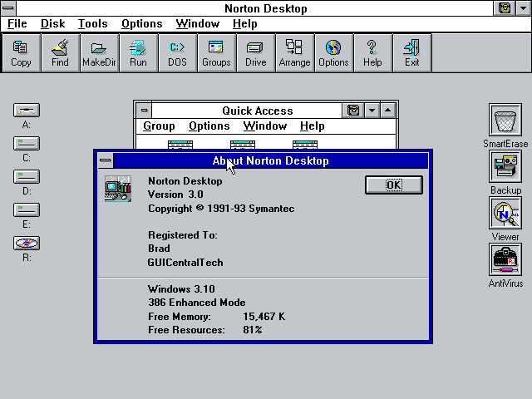Click the Help question mark toolbar button
This screenshot has width=532, height=399.
(x=372, y=53)
